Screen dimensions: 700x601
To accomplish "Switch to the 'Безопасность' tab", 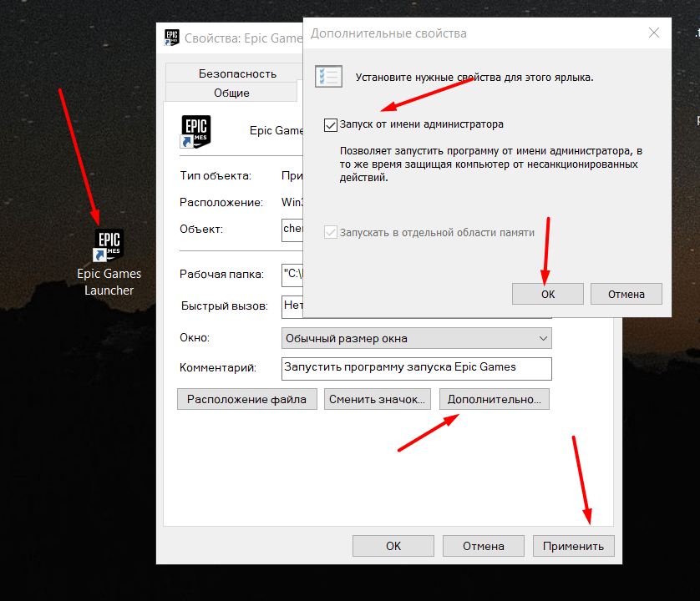I will 236,73.
